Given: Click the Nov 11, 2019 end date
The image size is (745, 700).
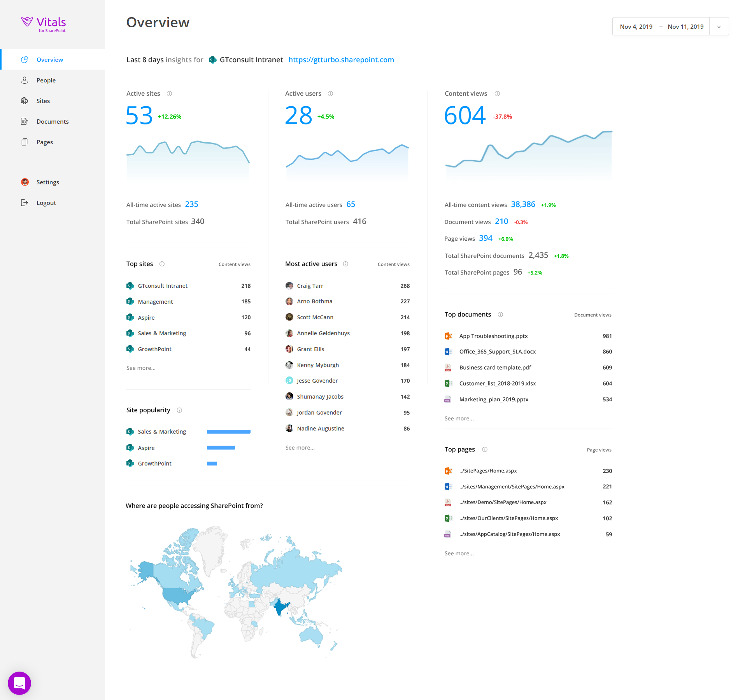Looking at the screenshot, I should (x=685, y=26).
